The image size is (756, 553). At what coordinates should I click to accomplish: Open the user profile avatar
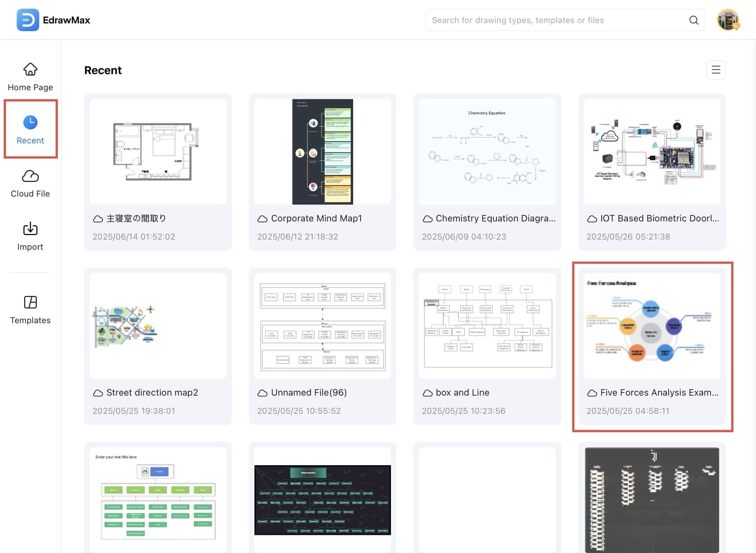(728, 20)
